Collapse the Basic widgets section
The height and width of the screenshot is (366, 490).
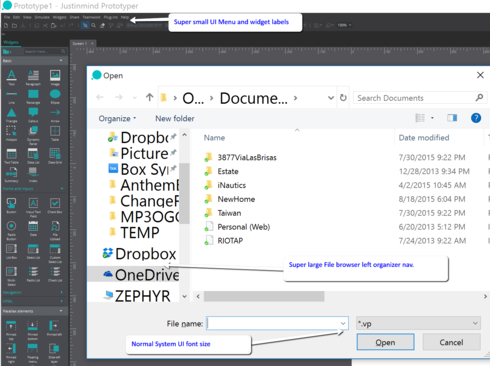[61, 61]
